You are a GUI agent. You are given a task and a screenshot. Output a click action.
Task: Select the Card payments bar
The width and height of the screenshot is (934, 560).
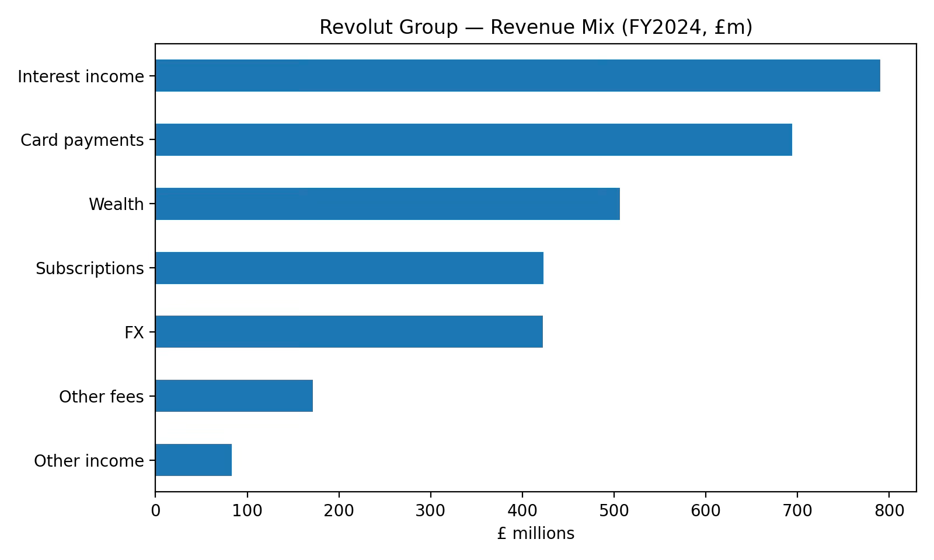[x=473, y=140]
